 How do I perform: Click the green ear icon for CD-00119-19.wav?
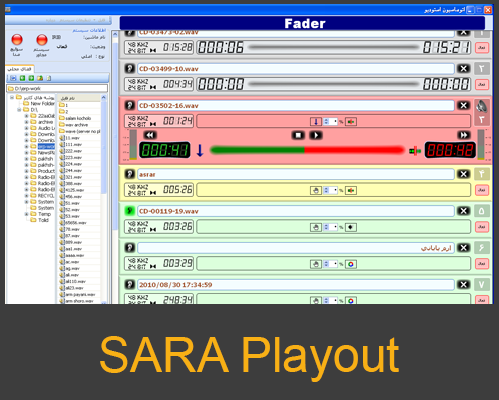pos(130,211)
